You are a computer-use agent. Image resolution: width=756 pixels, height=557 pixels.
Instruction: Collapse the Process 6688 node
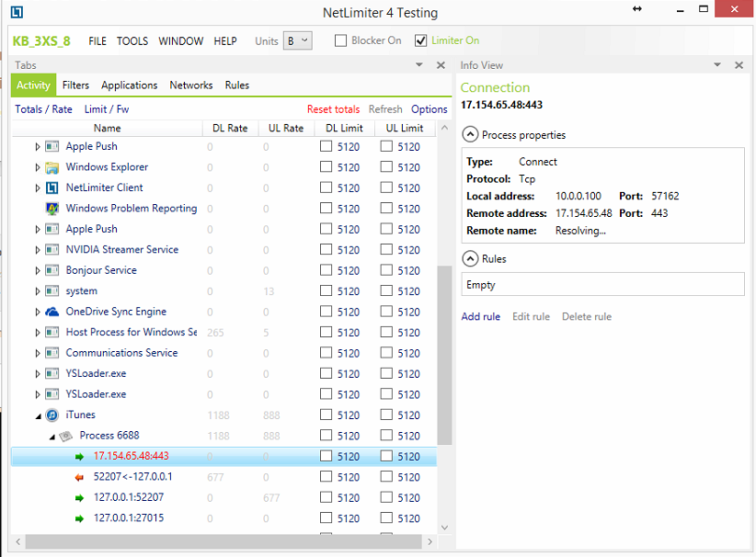click(52, 437)
